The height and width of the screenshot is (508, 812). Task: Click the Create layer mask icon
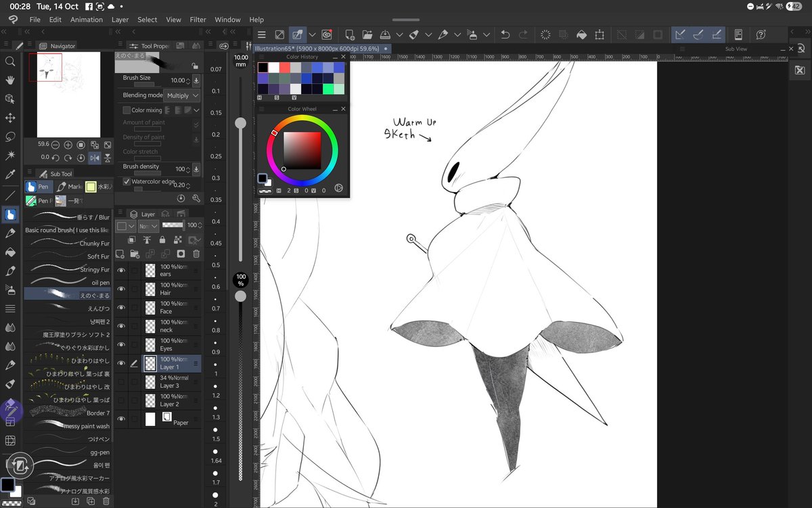coord(181,254)
